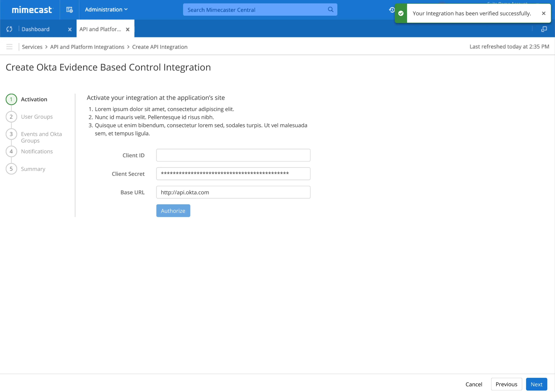The width and height of the screenshot is (555, 392).
Task: Click the Mimecast logo
Action: pyautogui.click(x=32, y=10)
